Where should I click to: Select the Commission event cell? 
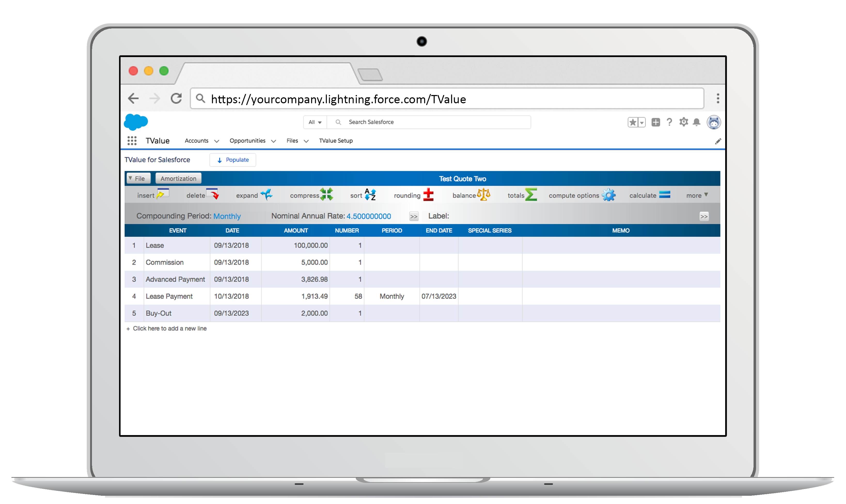[177, 262]
